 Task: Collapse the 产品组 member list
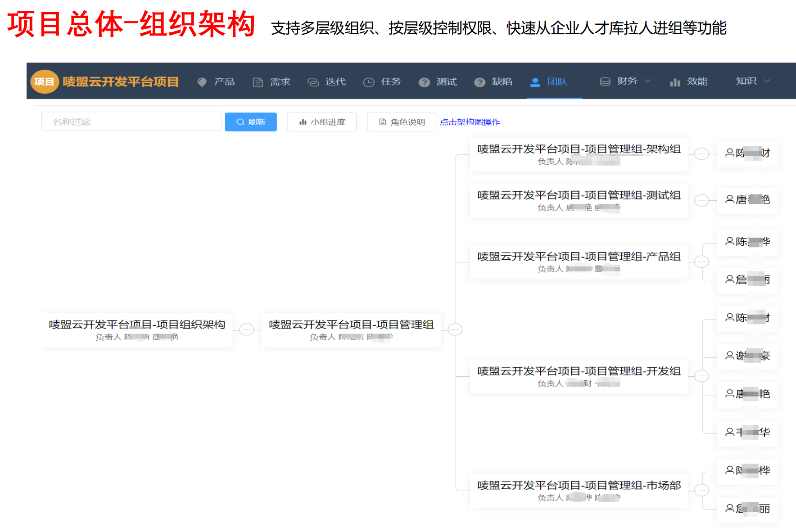pos(701,261)
